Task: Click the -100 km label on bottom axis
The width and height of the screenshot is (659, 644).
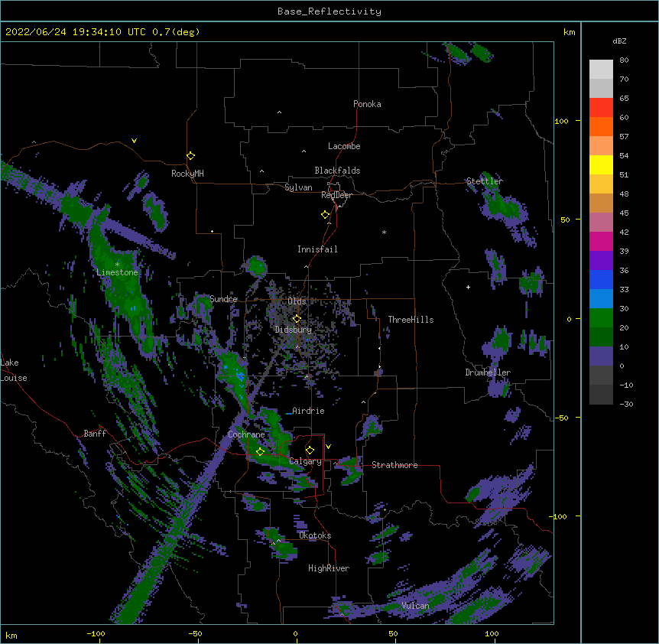Action: [96, 633]
